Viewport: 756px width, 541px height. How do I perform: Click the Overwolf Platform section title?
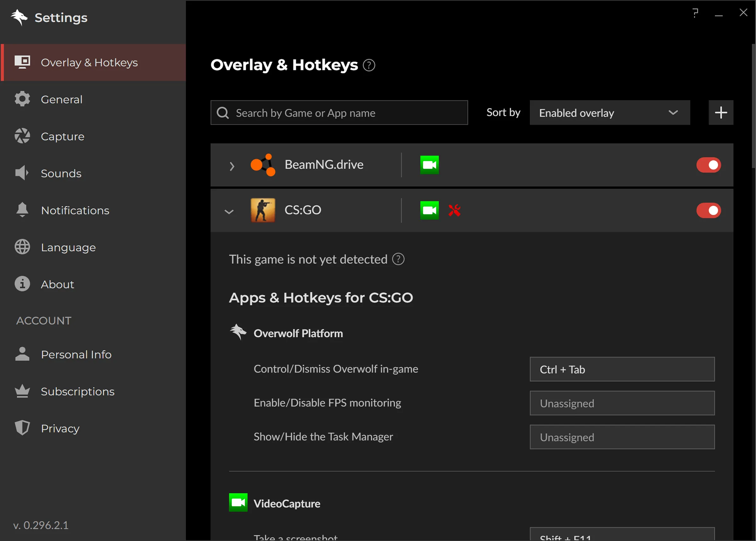[298, 334]
